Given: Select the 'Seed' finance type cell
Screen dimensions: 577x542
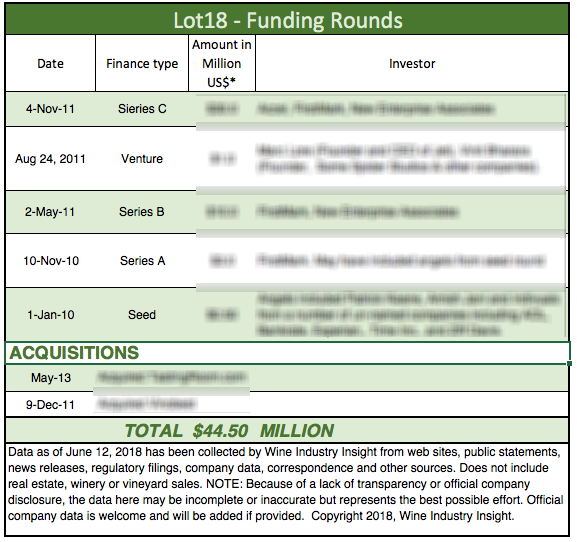Looking at the screenshot, I should (x=142, y=315).
